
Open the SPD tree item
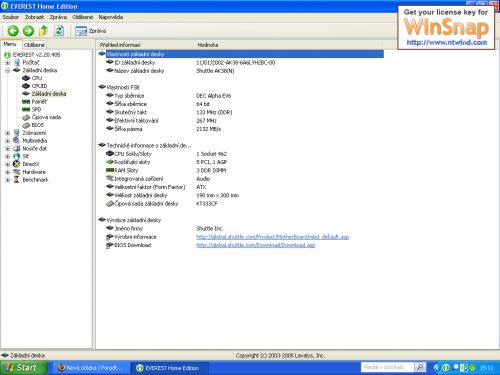(x=36, y=109)
